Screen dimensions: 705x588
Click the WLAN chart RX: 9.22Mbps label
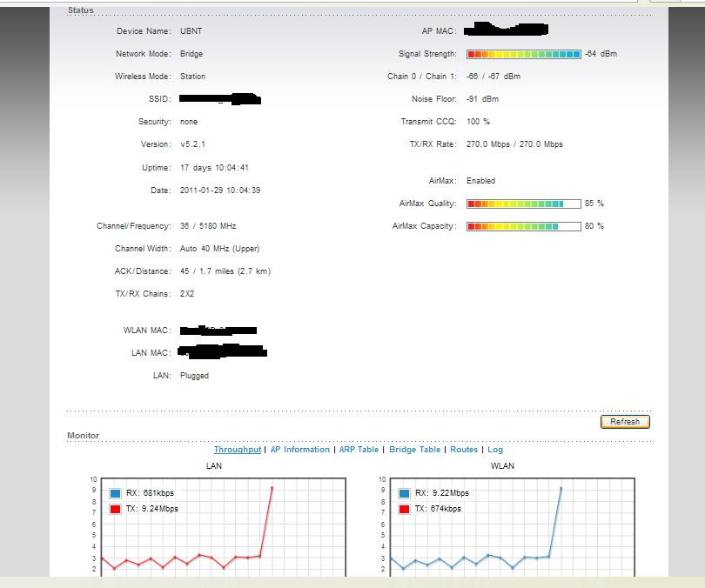(x=442, y=493)
